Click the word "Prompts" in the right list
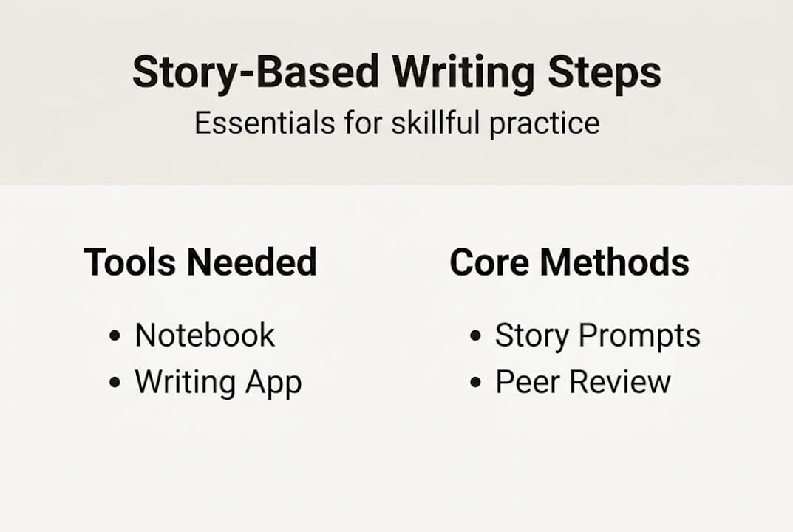The height and width of the screenshot is (532, 793). 639,336
